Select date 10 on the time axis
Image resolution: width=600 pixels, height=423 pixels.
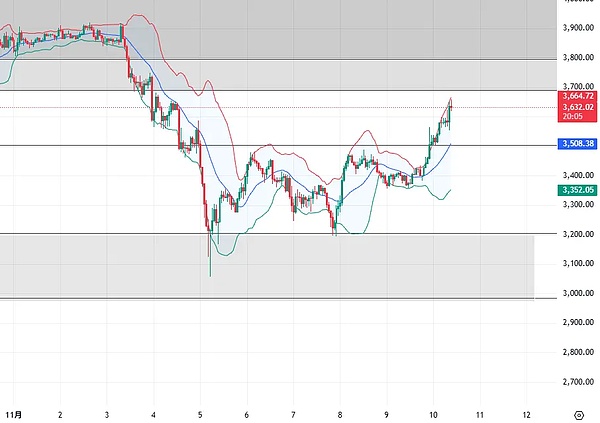pos(434,412)
